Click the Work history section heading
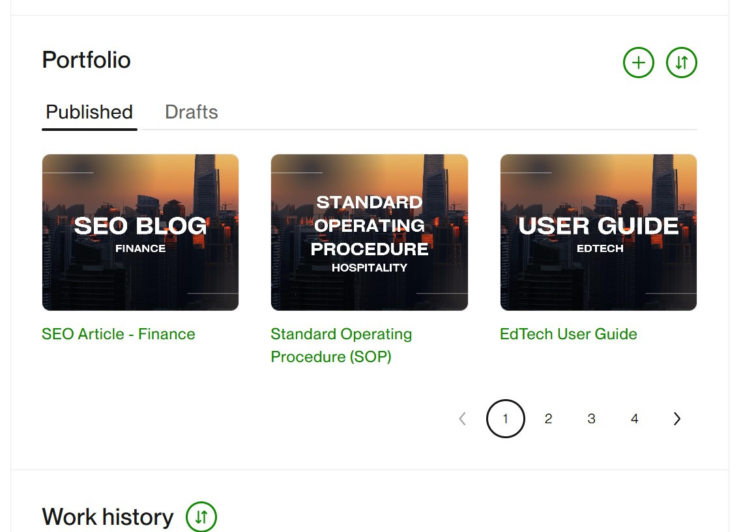The image size is (756, 532). tap(108, 517)
